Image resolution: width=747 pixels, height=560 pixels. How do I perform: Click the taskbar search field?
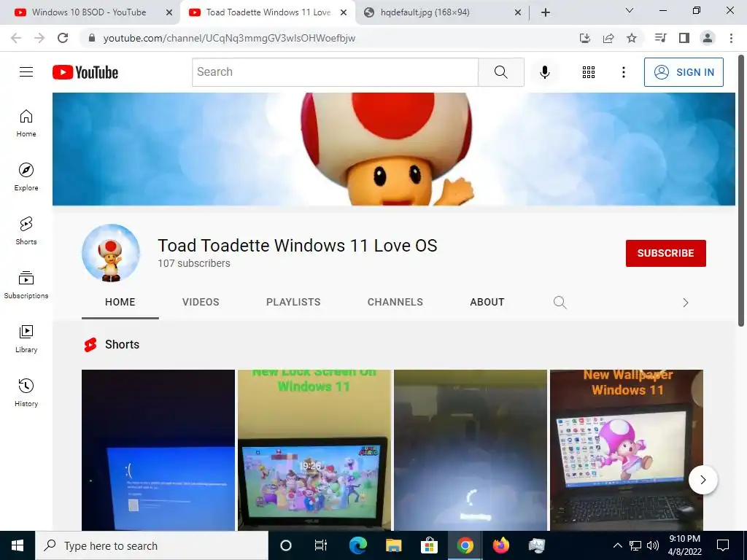(152, 545)
